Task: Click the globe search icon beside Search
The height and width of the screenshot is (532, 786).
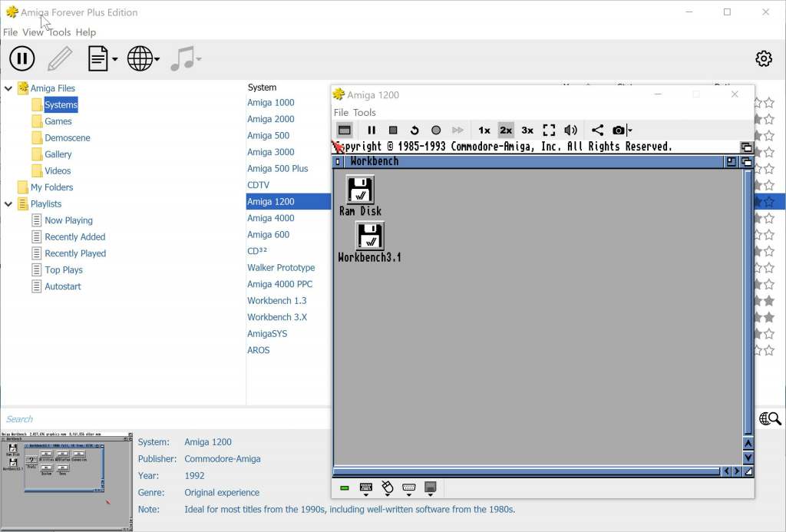Action: [770, 418]
